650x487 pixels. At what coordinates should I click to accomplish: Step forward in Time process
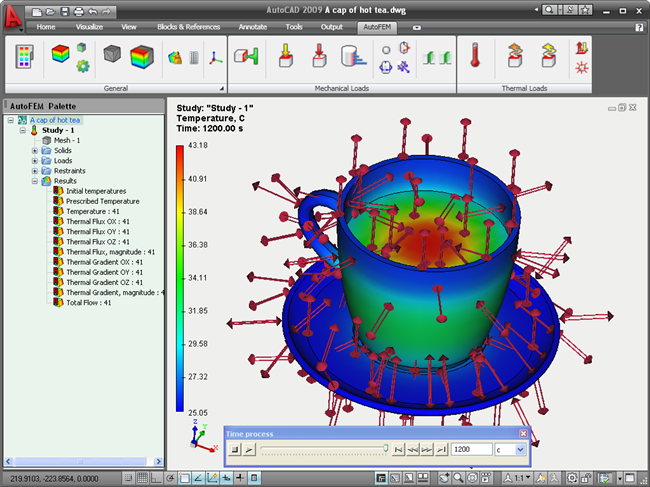coord(427,449)
